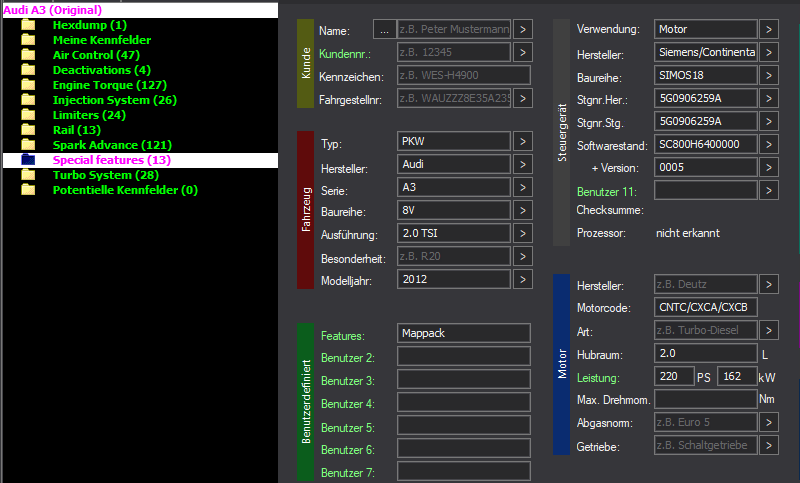Click the Checksumme label
This screenshot has height=483, width=800.
pos(610,210)
